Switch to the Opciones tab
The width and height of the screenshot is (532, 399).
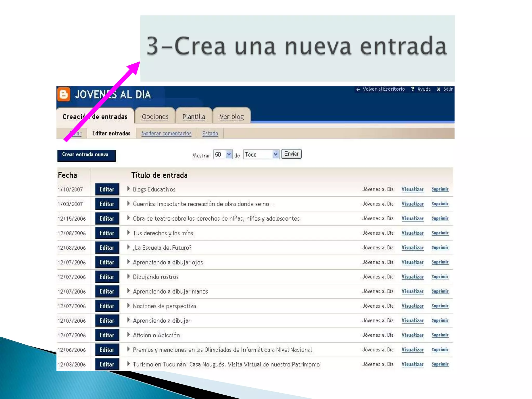(155, 117)
